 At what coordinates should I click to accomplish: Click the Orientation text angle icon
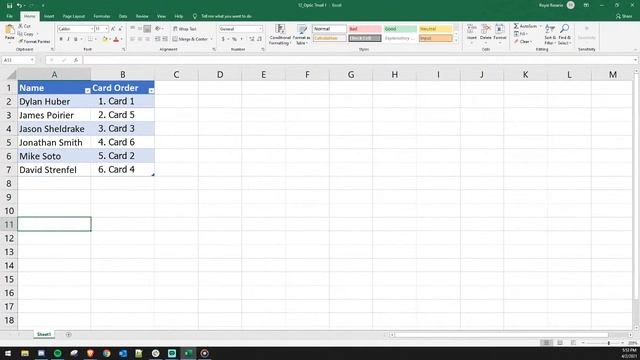(x=158, y=29)
